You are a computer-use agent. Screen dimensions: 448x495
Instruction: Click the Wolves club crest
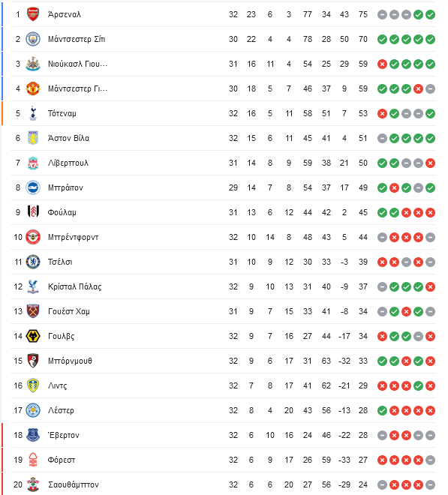point(33,336)
